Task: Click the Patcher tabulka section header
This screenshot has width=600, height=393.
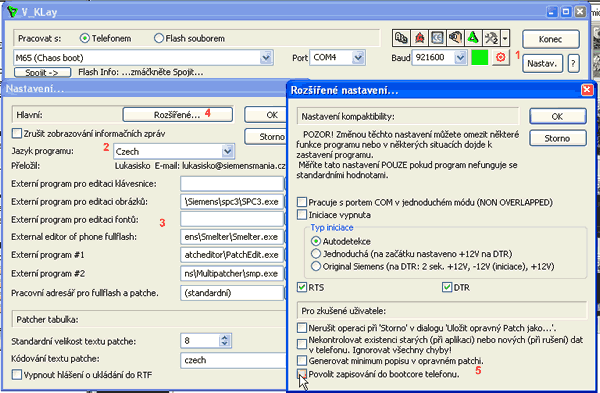Action: [x=47, y=320]
